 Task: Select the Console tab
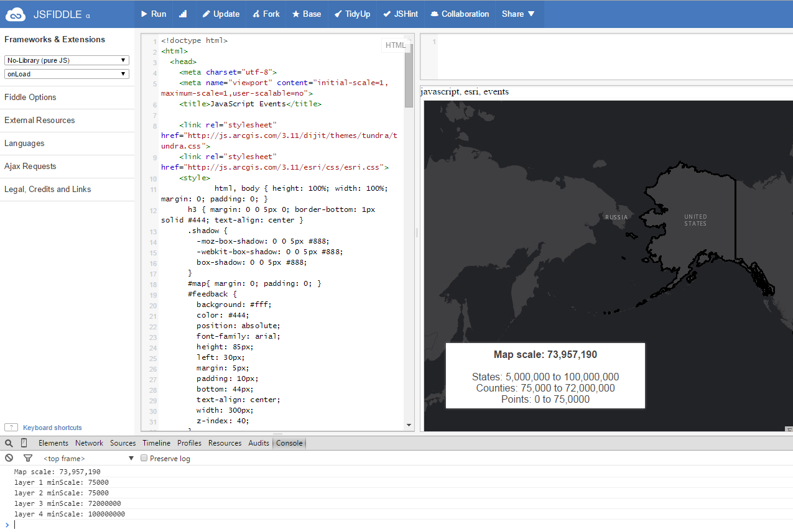[289, 443]
